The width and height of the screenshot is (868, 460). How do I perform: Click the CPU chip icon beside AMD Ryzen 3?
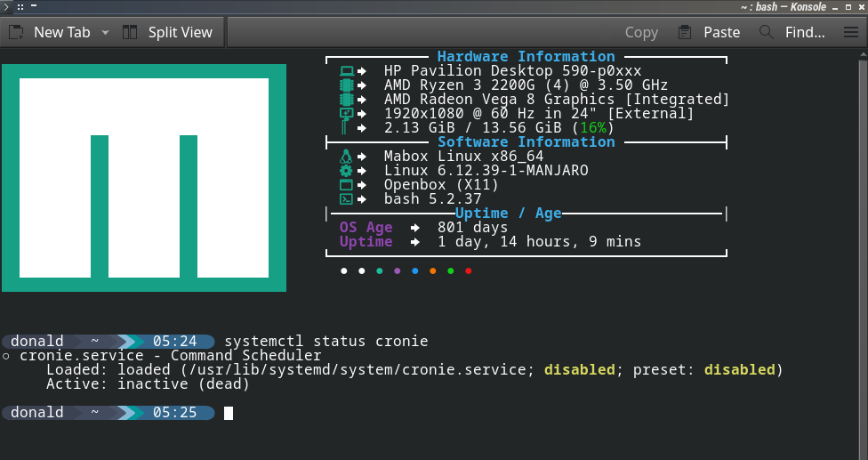coord(347,85)
